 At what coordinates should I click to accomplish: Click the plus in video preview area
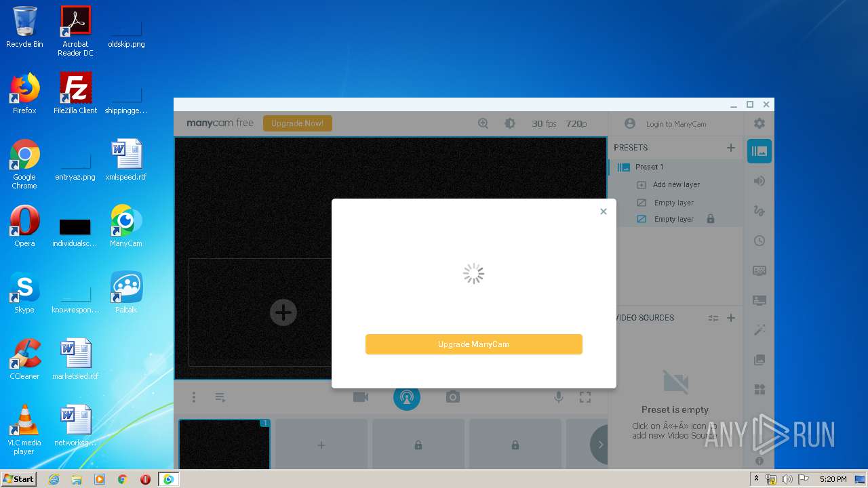[283, 312]
